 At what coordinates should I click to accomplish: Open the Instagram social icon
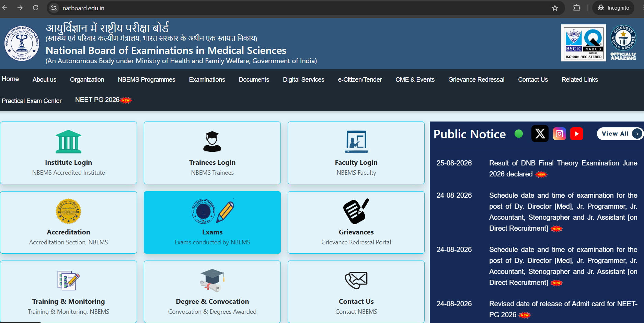click(x=560, y=134)
